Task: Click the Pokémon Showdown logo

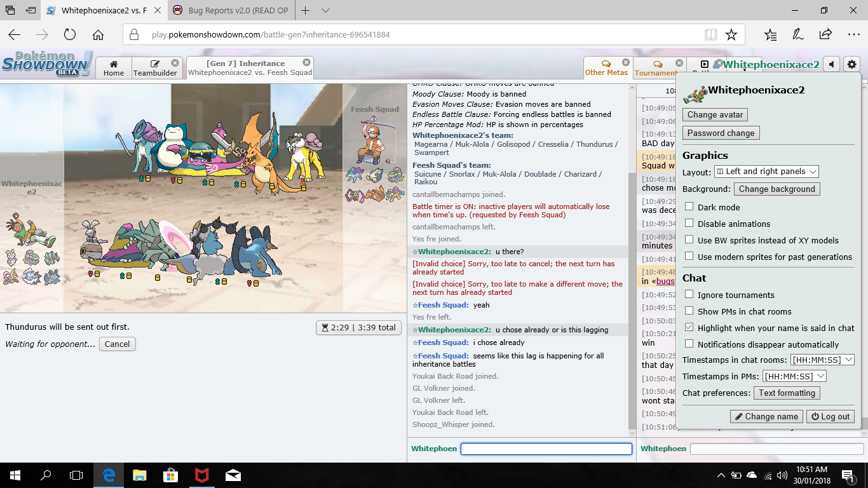Action: (x=46, y=64)
